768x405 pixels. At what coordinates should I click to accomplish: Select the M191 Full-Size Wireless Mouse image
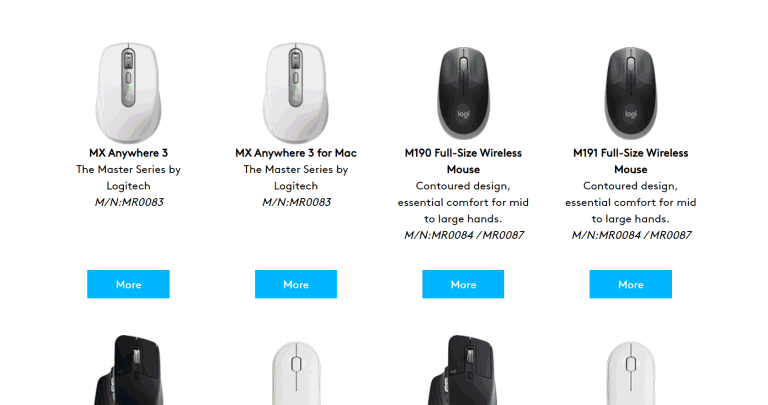[x=630, y=93]
